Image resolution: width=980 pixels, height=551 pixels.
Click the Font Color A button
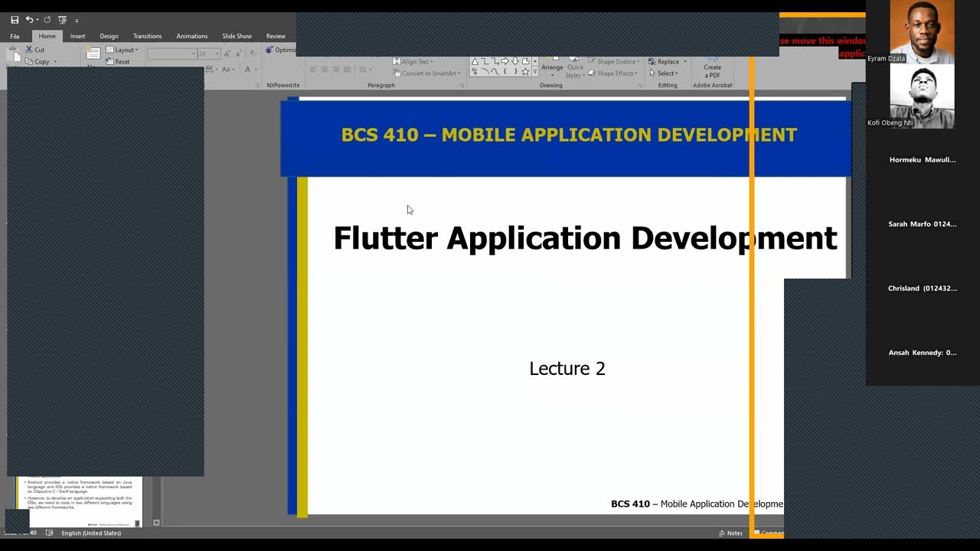pyautogui.click(x=250, y=69)
